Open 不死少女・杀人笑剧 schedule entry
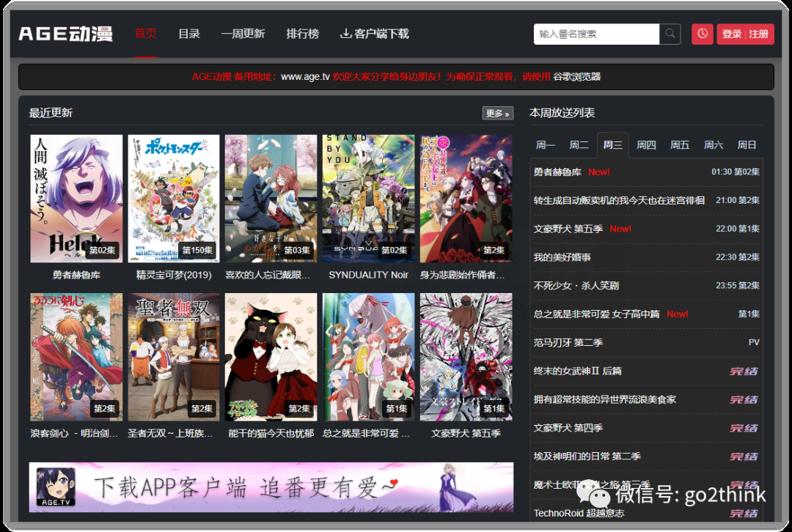Screen dimensions: 792x532 576,286
